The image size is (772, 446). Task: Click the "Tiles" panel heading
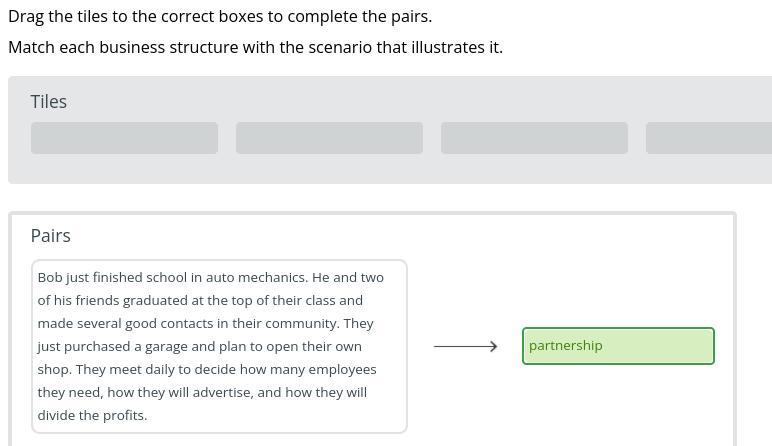click(49, 102)
